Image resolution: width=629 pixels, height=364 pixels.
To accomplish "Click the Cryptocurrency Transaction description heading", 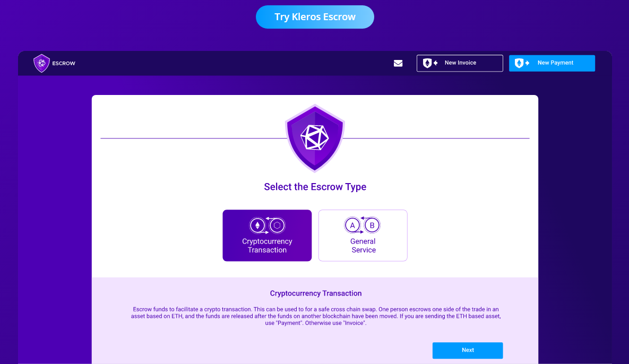I will point(316,293).
